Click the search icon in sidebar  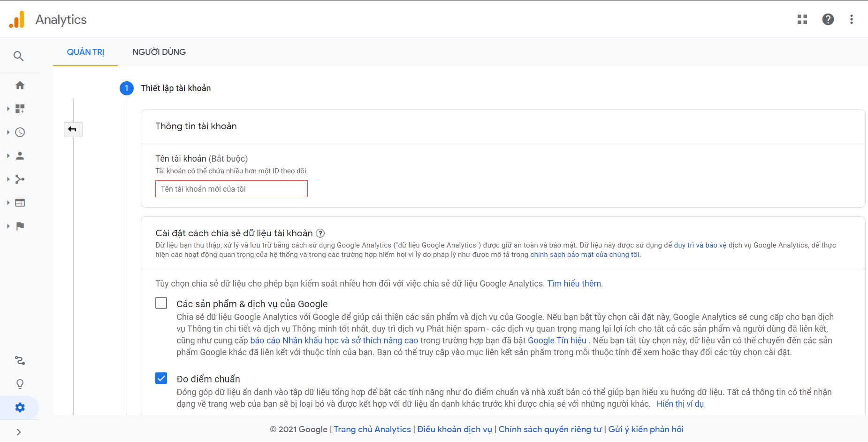click(x=19, y=56)
